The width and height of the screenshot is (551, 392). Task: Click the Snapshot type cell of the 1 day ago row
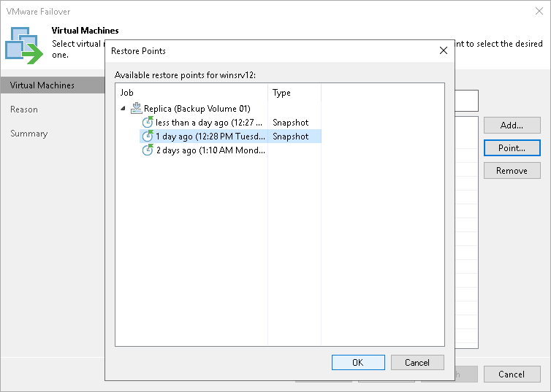tap(291, 137)
